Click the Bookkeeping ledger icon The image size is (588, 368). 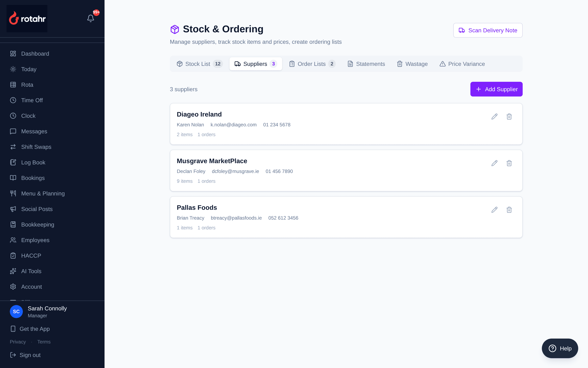13,225
